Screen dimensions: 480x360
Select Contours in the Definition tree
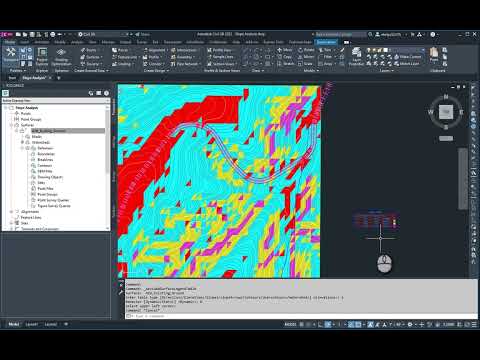pyautogui.click(x=45, y=165)
